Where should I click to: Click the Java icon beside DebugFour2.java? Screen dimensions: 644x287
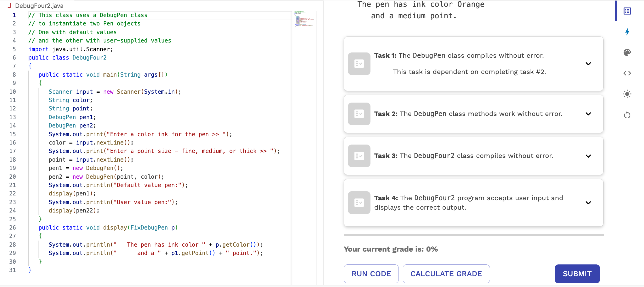tap(9, 6)
